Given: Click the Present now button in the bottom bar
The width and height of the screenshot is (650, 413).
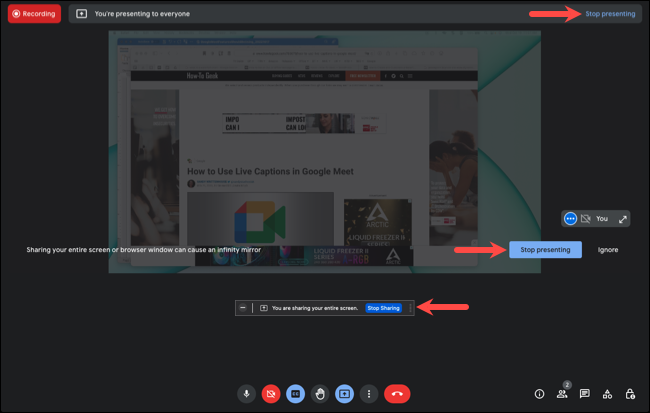Looking at the screenshot, I should point(344,394).
